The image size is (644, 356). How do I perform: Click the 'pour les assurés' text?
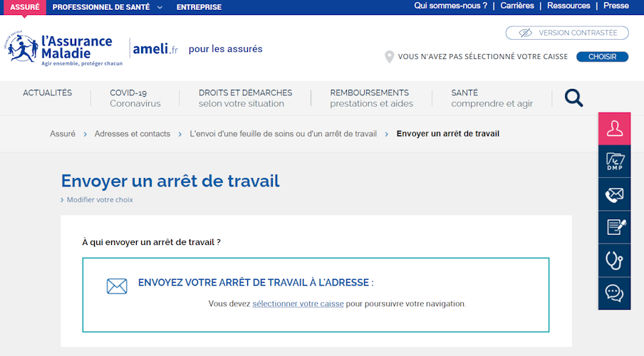coord(226,49)
